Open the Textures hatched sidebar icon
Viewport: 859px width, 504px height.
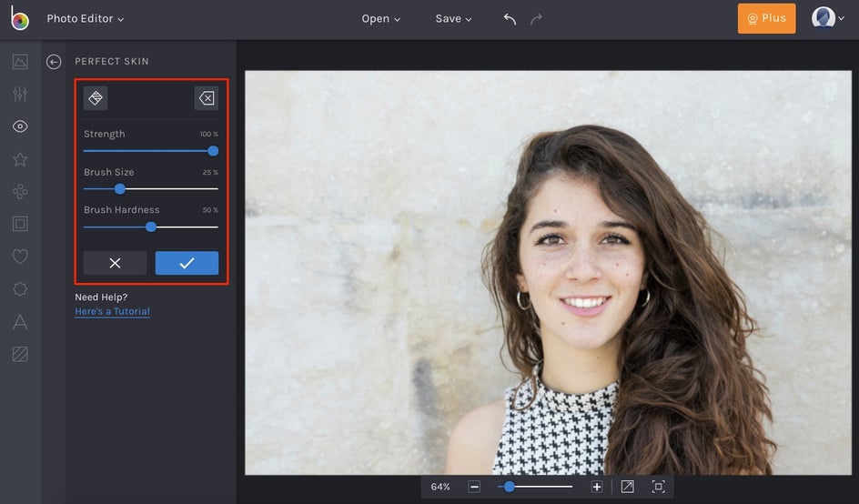point(20,354)
